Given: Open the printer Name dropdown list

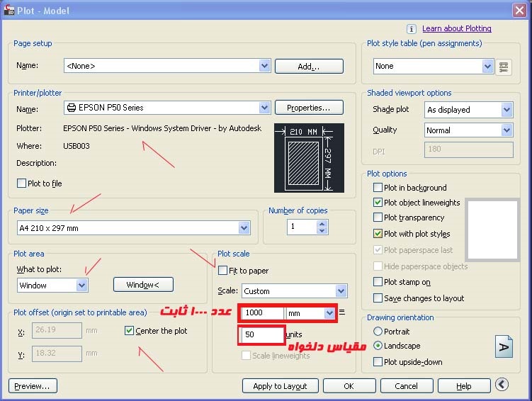Looking at the screenshot, I should 264,108.
